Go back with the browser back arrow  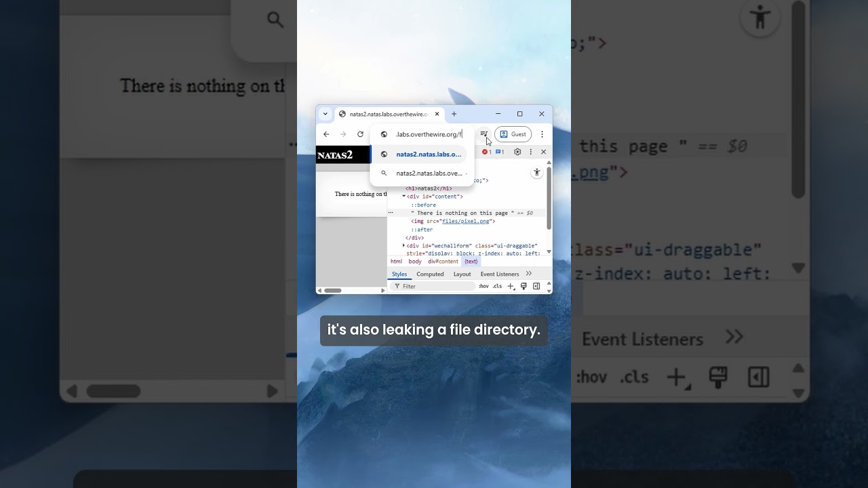click(326, 134)
